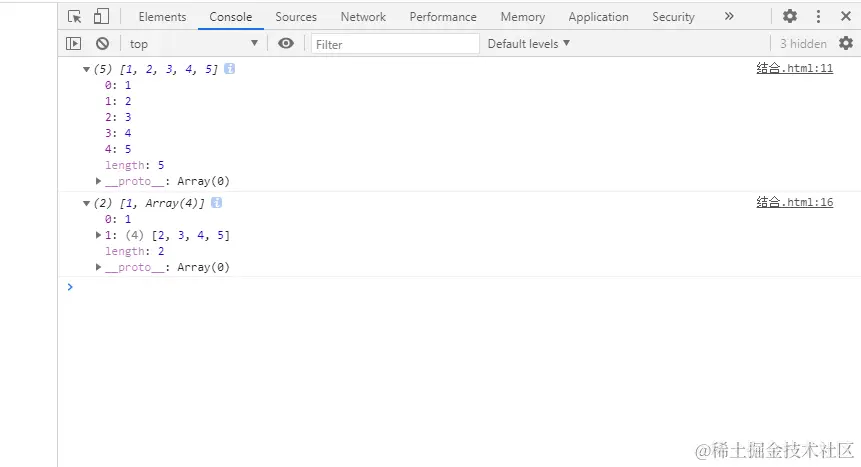Open source link 结合.html:16
Image resolution: width=861 pixels, height=467 pixels.
[795, 202]
